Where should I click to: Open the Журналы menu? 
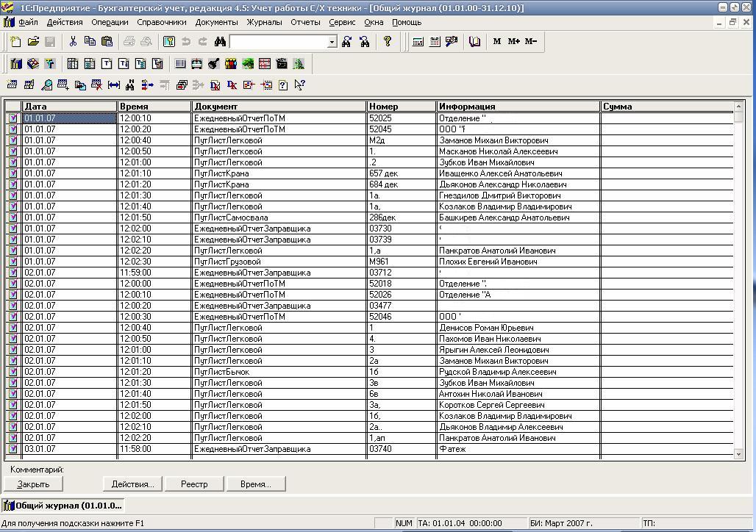point(264,22)
